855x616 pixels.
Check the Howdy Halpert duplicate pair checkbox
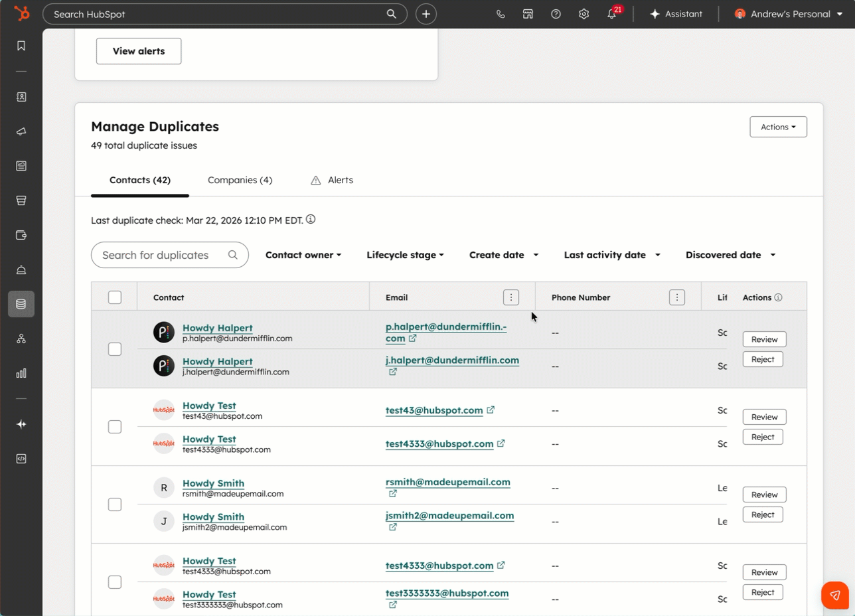tap(114, 348)
